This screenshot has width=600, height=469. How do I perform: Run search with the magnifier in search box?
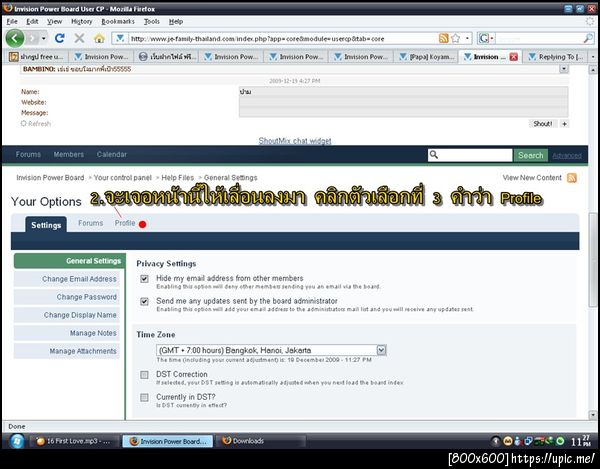click(x=588, y=38)
